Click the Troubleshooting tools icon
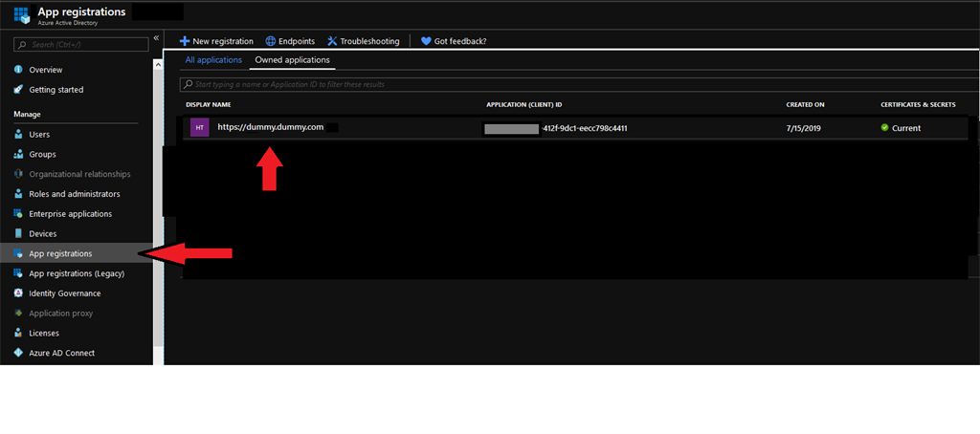Viewport: 980px width, 434px height. 332,40
